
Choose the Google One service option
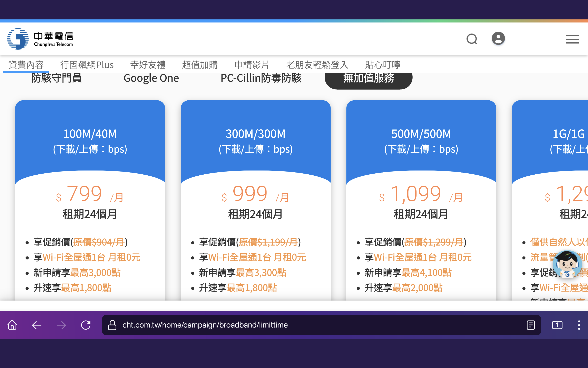point(151,78)
